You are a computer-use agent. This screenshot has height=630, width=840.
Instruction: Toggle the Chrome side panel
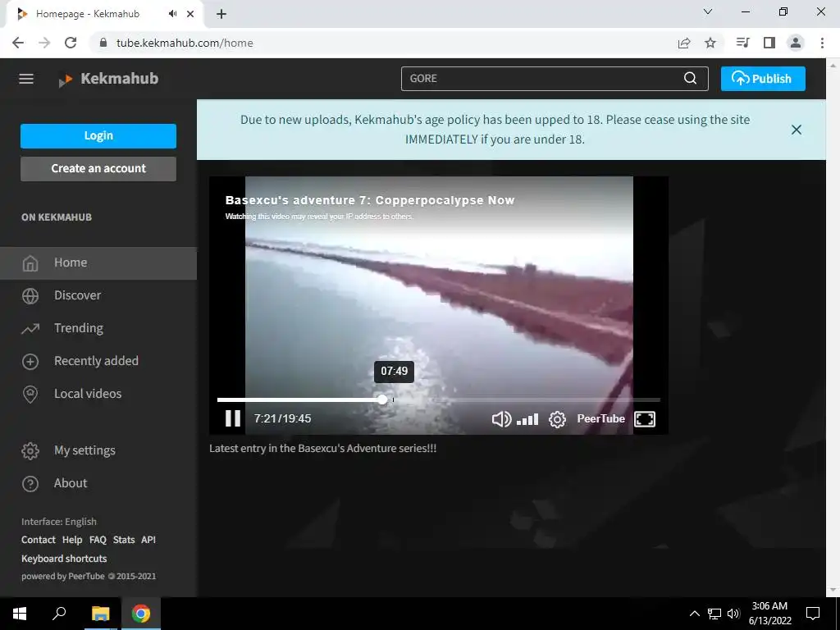769,43
